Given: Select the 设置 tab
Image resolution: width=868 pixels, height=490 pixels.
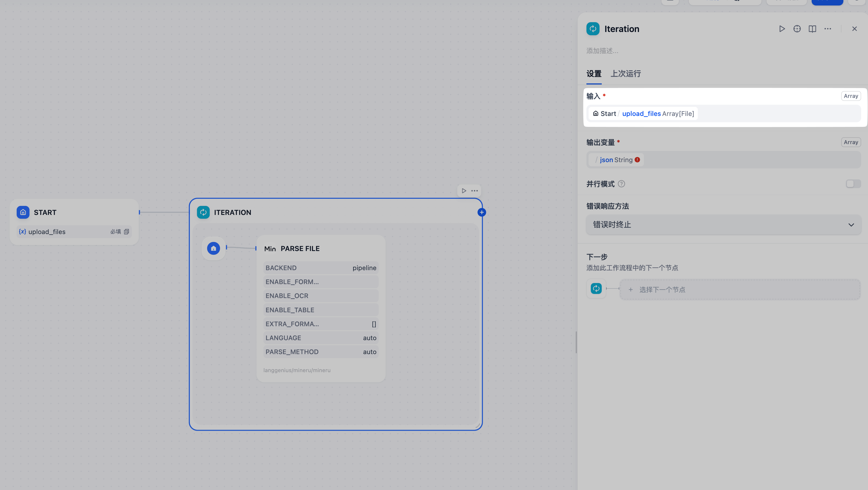Looking at the screenshot, I should (594, 74).
